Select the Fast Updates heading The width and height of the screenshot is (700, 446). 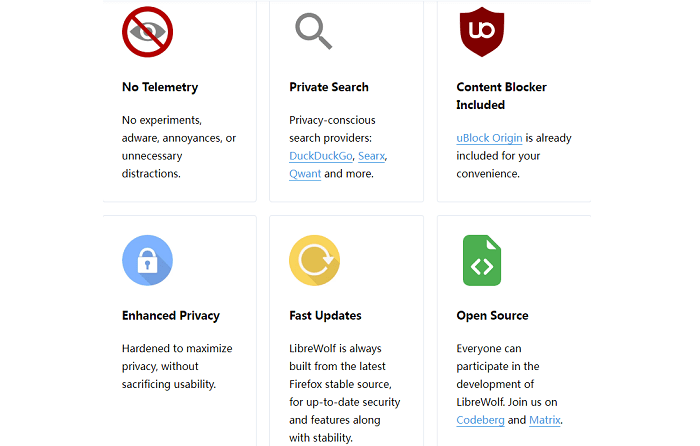[x=325, y=316]
